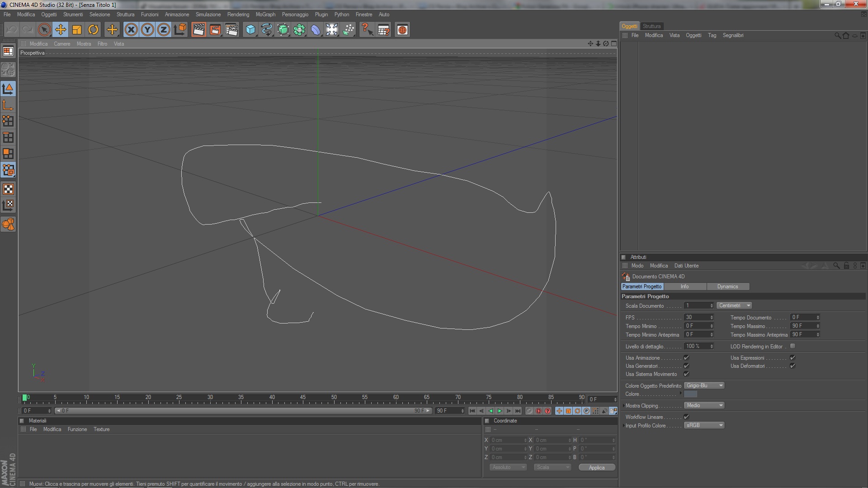Click the Render View clapperboard icon
This screenshot has height=488, width=868.
[x=198, y=30]
